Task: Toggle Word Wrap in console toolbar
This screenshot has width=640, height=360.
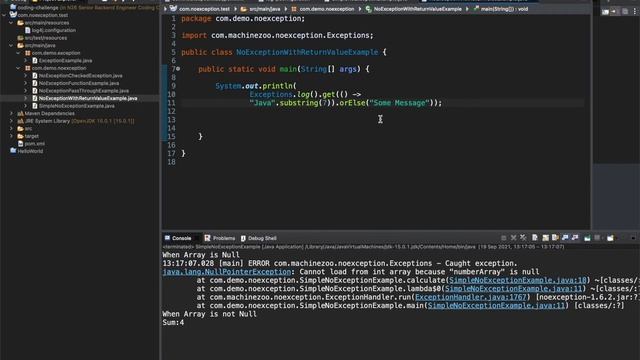Action: [555, 238]
